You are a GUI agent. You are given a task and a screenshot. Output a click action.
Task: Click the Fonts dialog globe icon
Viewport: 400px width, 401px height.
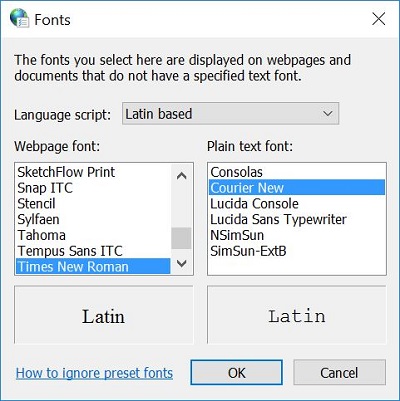[19, 18]
